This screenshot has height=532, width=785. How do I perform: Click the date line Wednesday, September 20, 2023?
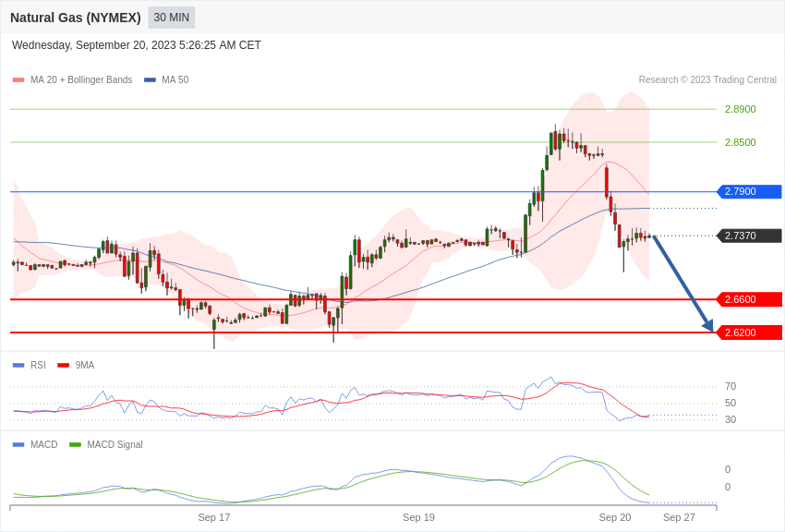click(x=136, y=45)
